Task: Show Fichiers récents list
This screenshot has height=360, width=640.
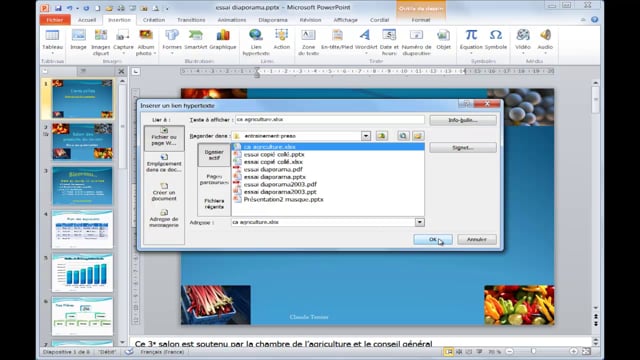Action: (214, 204)
